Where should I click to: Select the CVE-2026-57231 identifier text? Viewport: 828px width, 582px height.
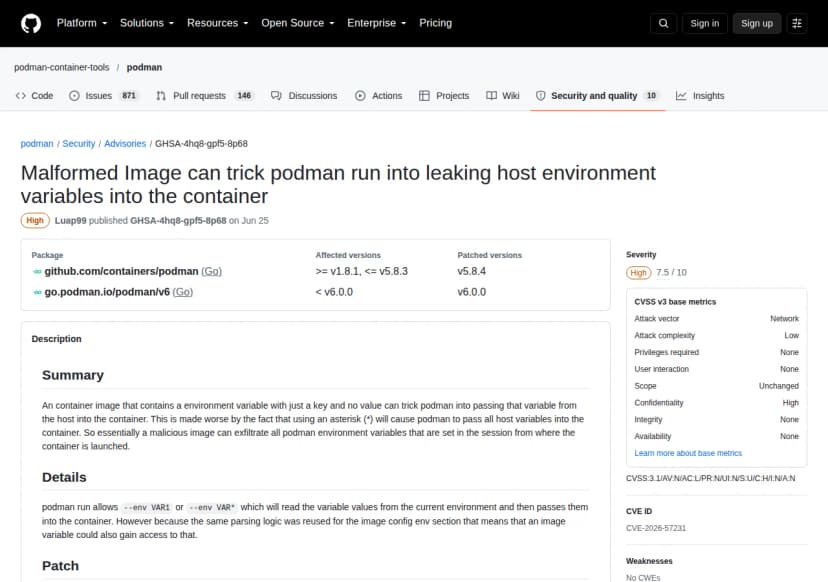pos(656,528)
